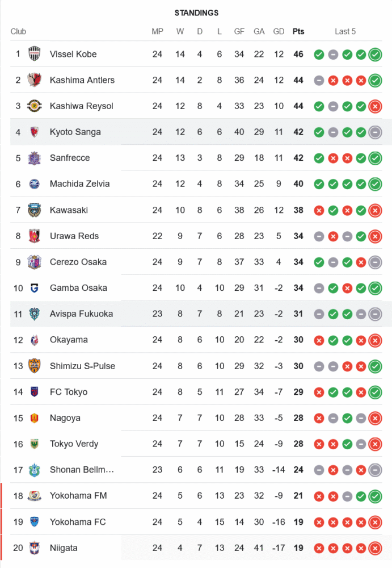Click the Kashima Antlers club crest
This screenshot has height=568, width=392.
pos(35,80)
